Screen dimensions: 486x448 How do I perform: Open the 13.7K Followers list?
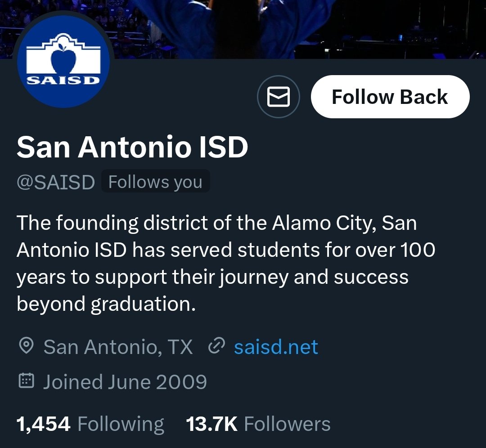pos(258,424)
